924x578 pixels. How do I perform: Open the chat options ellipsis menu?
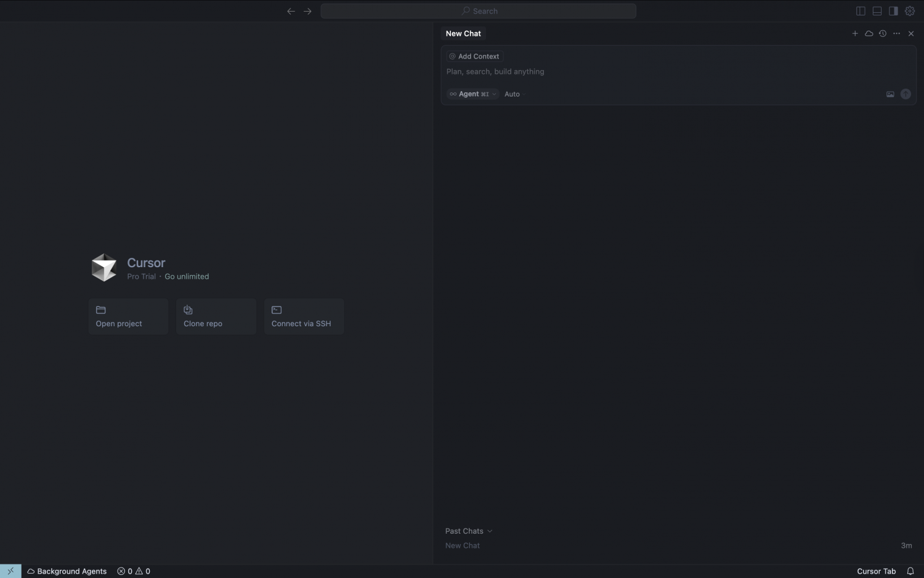click(x=896, y=33)
